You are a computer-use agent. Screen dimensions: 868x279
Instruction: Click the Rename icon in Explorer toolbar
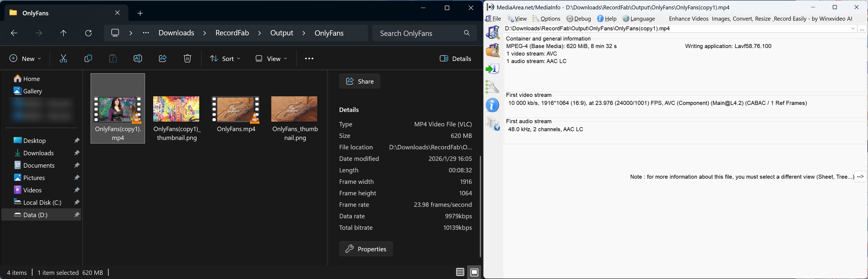point(138,59)
